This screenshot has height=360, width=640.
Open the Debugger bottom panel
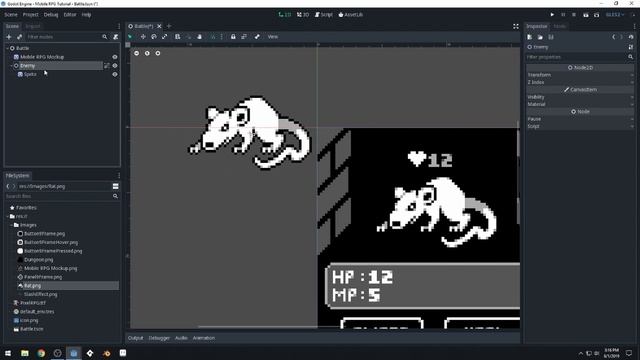pyautogui.click(x=159, y=338)
